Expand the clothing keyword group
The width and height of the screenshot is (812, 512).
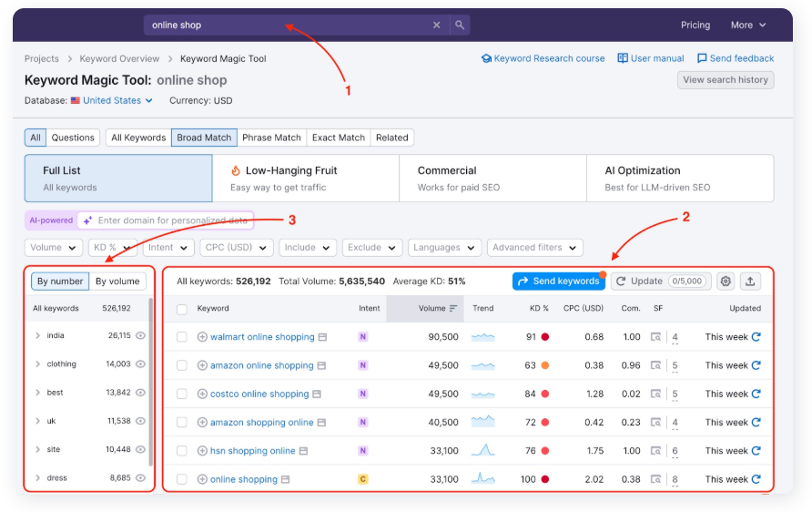(37, 364)
